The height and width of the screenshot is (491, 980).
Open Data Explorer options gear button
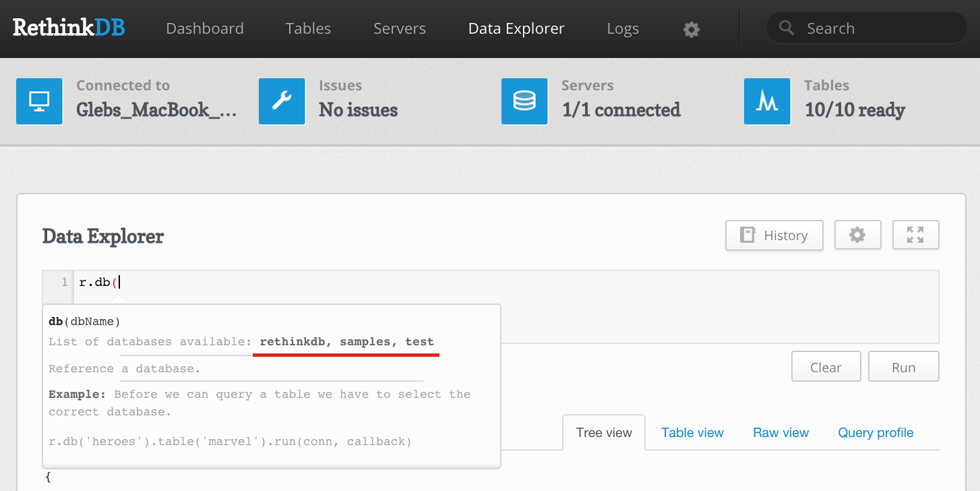(857, 235)
